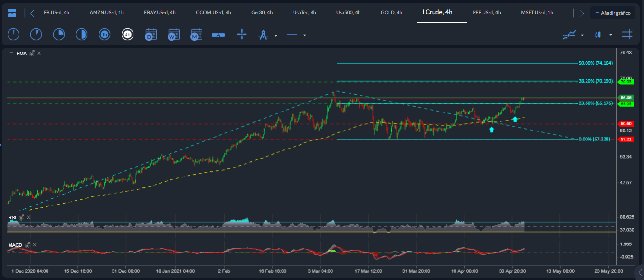Viewport: 644px width, 280px height.
Task: Open the chart layout grid icon
Action: [x=12, y=13]
